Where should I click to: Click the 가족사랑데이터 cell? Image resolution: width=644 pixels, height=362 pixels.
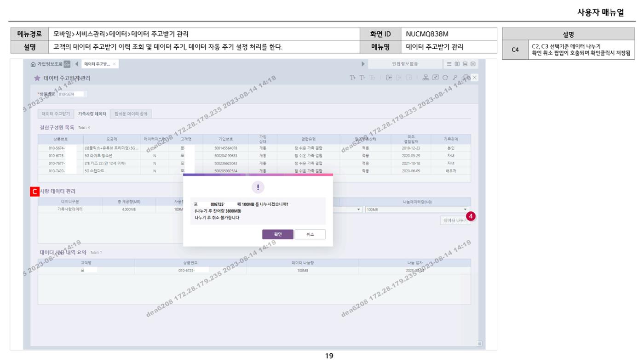click(70, 209)
